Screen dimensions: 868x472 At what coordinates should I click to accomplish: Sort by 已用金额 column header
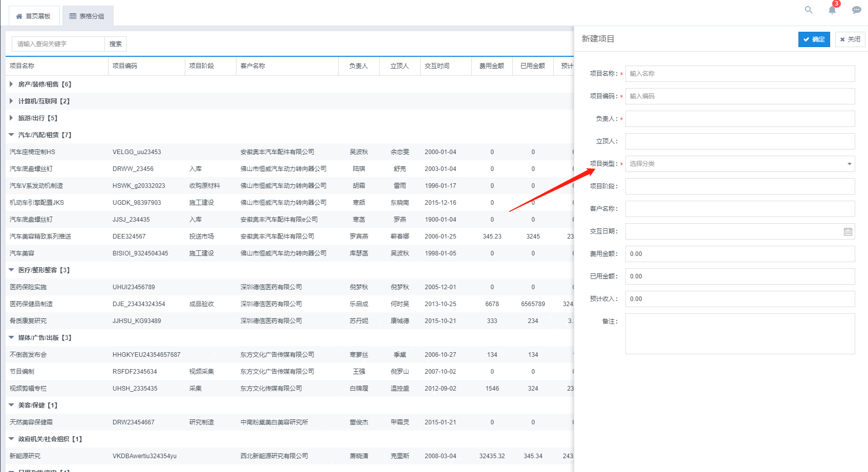click(x=533, y=66)
